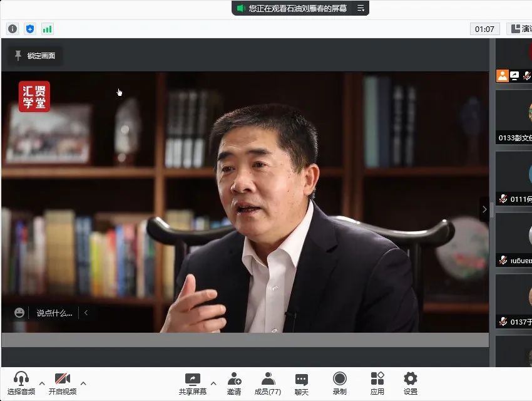Image resolution: width=532 pixels, height=401 pixels.
Task: Click the meeting info icon
Action: [13, 29]
